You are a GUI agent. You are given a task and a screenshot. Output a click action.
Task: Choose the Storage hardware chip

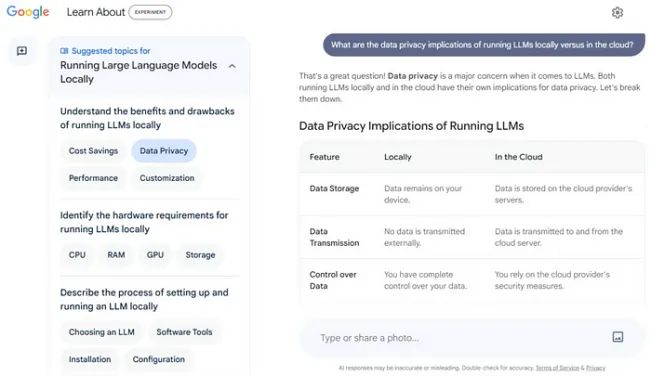pos(200,255)
